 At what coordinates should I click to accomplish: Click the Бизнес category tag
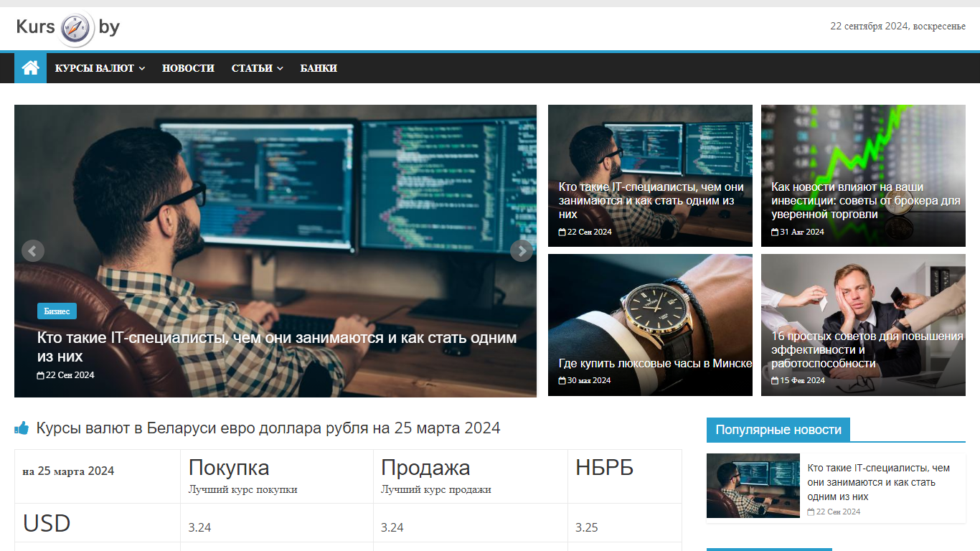57,311
